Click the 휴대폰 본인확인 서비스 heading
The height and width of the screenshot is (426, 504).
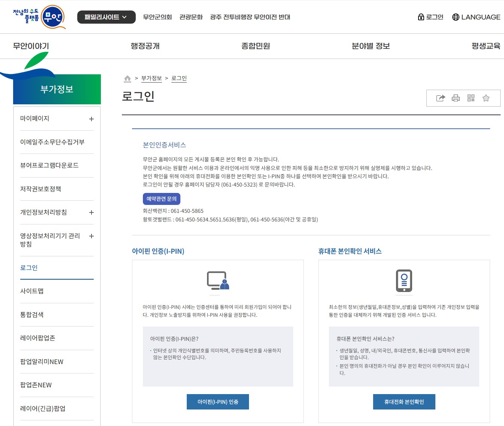(350, 251)
